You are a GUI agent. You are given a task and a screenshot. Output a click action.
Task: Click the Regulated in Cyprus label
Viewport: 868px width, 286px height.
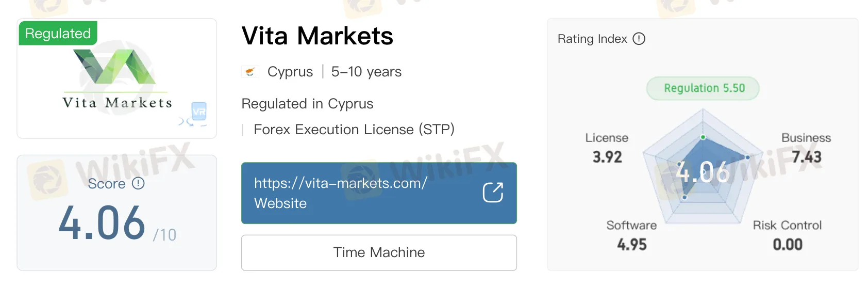click(307, 104)
